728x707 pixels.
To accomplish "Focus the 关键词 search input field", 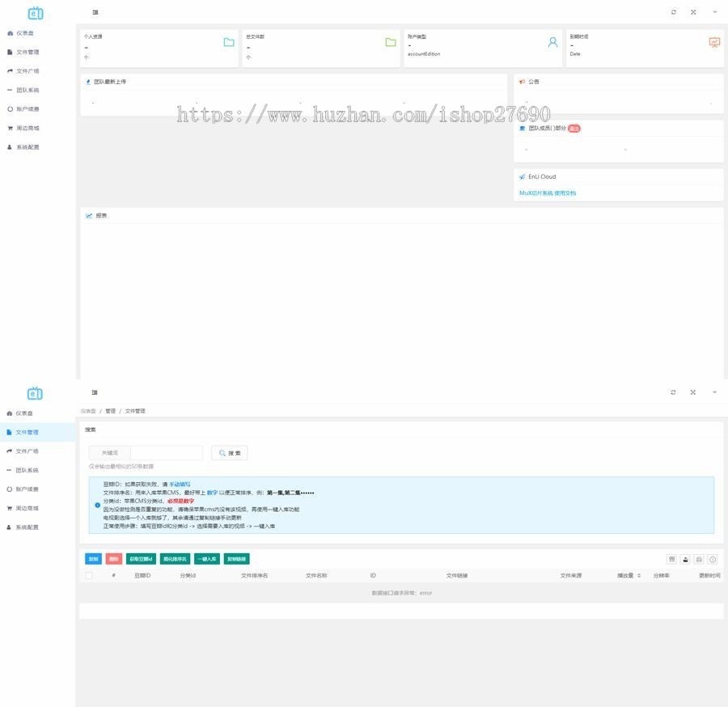I will pos(166,453).
